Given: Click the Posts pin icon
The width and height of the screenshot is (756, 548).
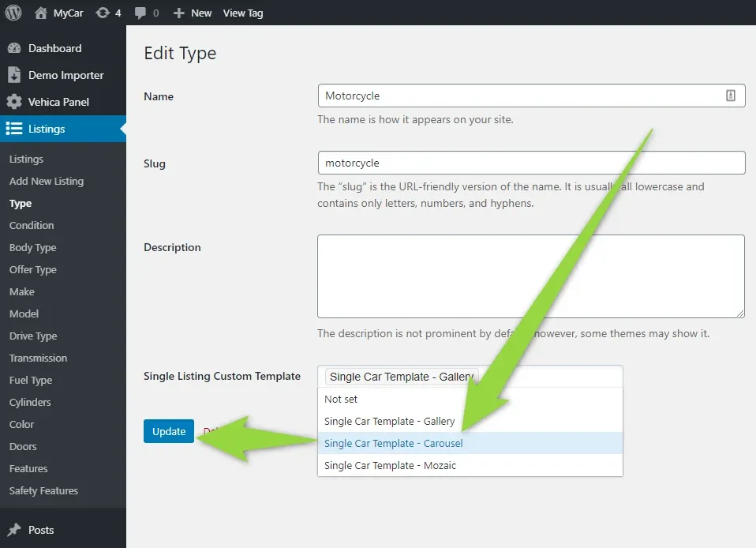Looking at the screenshot, I should click(14, 530).
